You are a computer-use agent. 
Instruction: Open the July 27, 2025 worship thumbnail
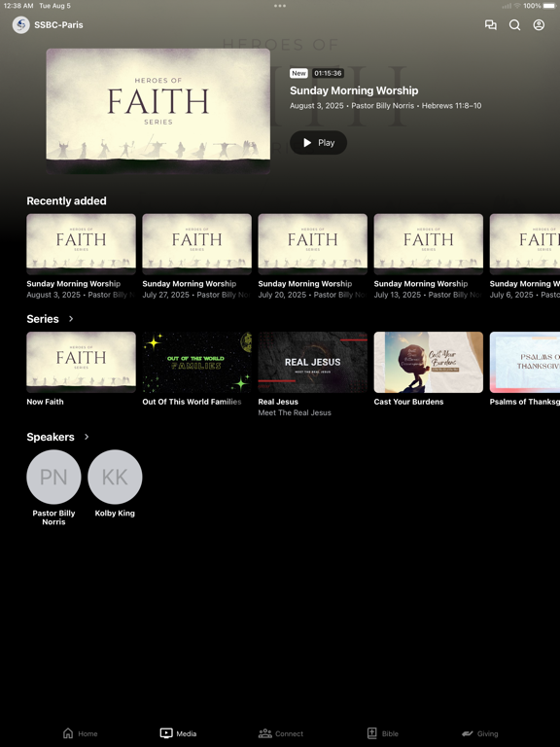pyautogui.click(x=196, y=244)
